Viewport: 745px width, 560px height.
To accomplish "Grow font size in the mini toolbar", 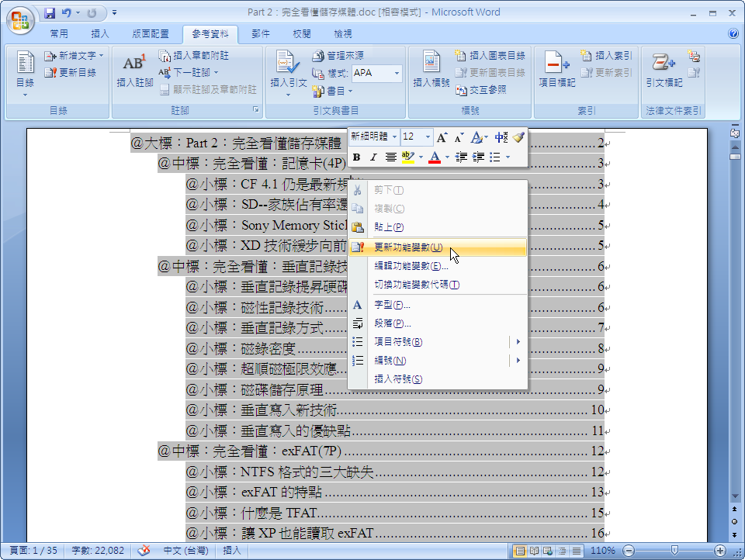I will click(442, 138).
